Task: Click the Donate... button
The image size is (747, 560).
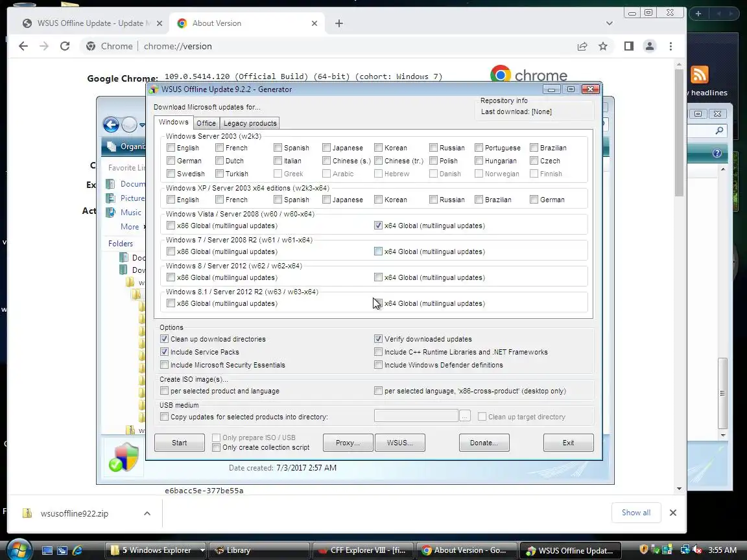Action: (484, 443)
